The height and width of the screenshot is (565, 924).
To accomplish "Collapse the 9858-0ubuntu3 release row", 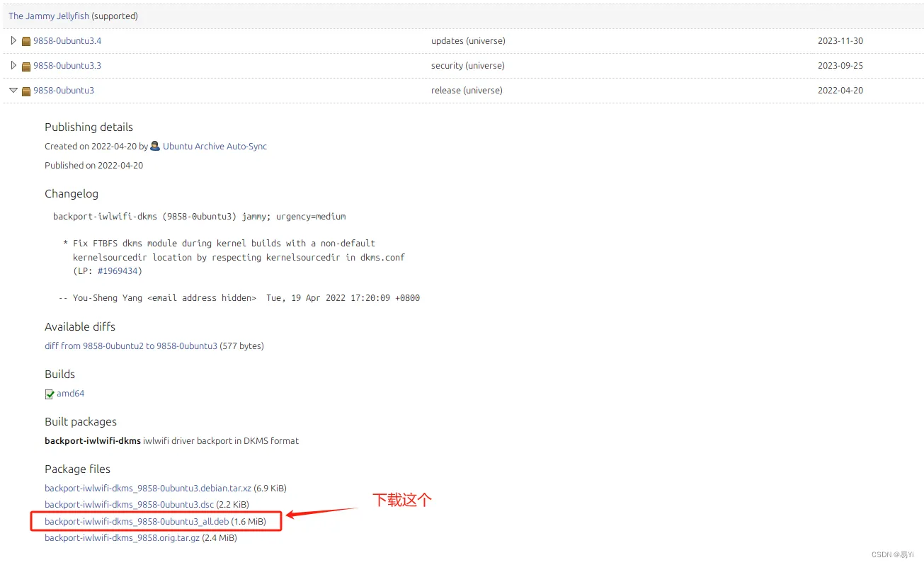I will [x=13, y=91].
